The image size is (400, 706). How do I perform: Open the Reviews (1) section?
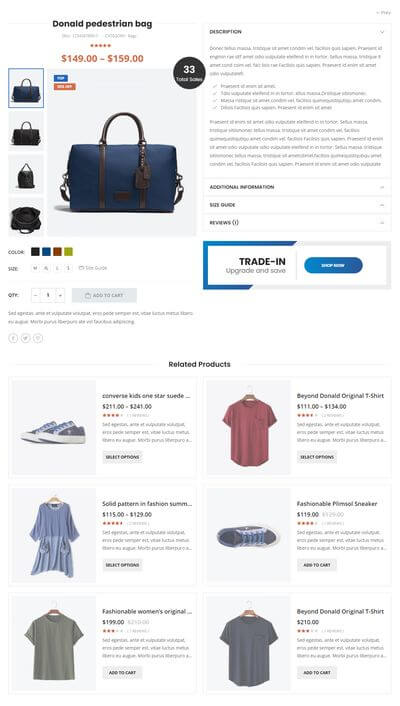click(x=296, y=222)
